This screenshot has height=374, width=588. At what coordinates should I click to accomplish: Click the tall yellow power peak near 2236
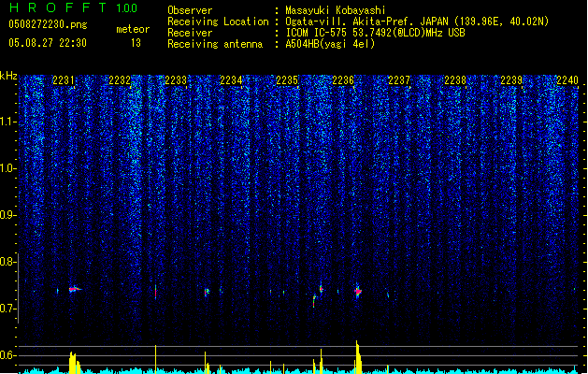[358, 357]
